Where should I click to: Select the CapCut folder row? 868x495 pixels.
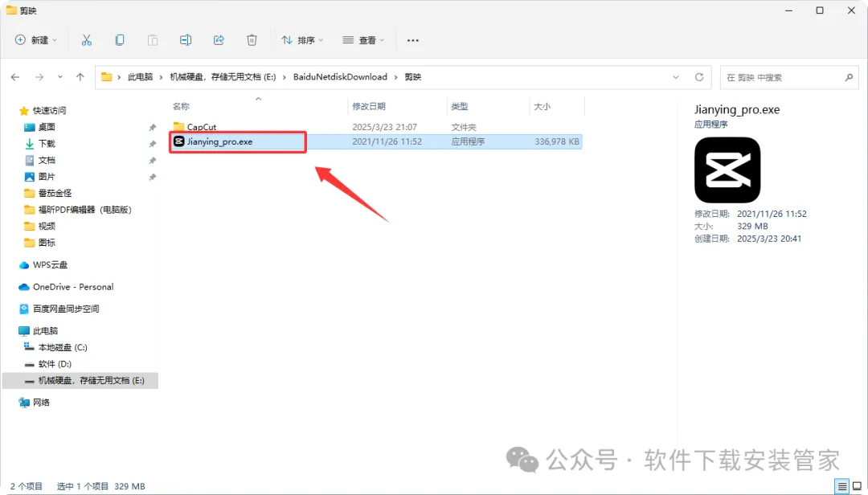click(376, 127)
